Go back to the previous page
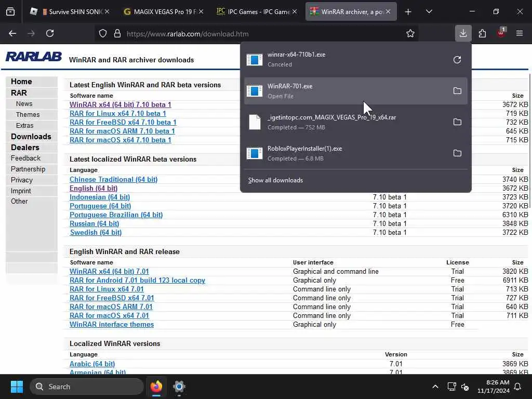The height and width of the screenshot is (399, 532). 12,33
